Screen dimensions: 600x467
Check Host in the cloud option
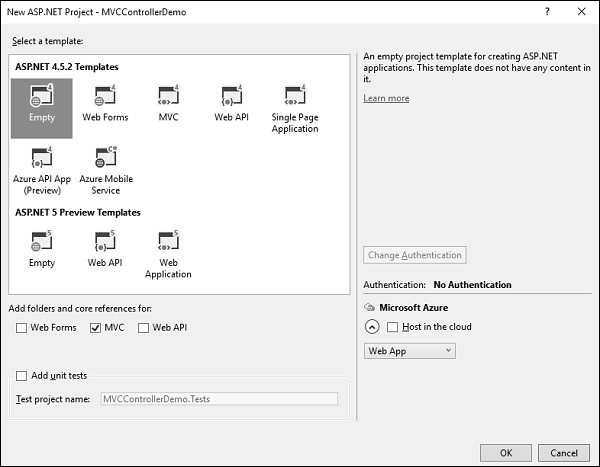coord(392,327)
